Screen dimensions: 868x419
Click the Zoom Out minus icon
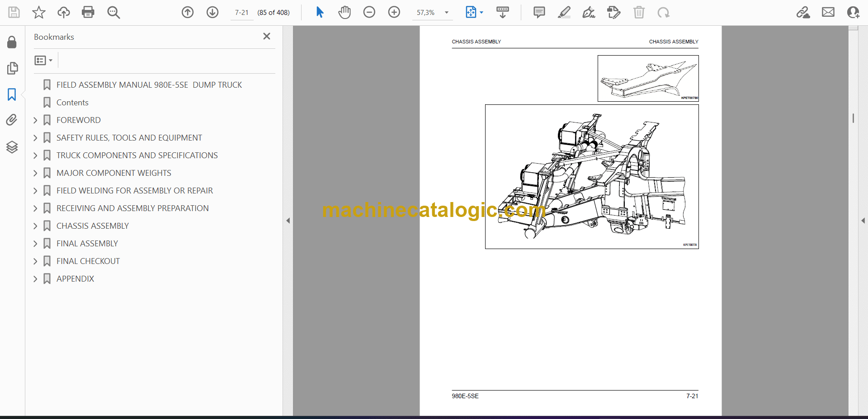tap(369, 12)
